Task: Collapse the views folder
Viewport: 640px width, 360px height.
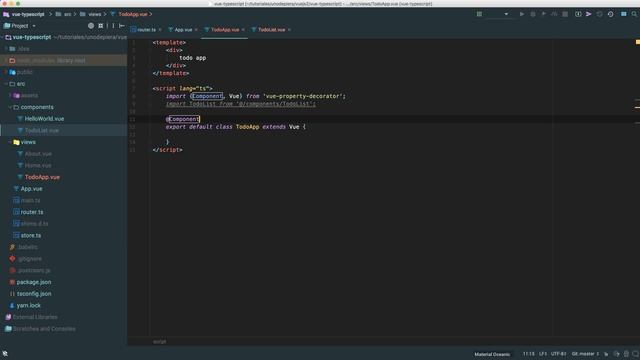Action: [x=10, y=142]
